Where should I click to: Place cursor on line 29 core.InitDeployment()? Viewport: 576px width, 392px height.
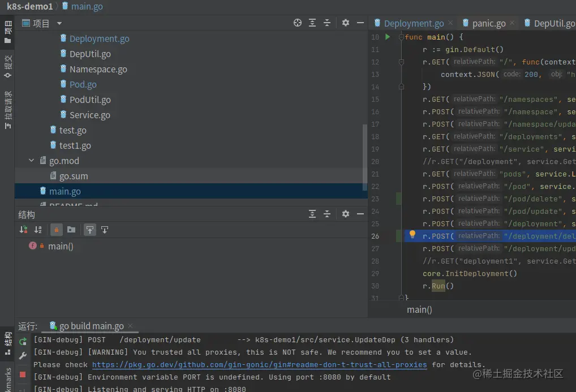(x=470, y=274)
